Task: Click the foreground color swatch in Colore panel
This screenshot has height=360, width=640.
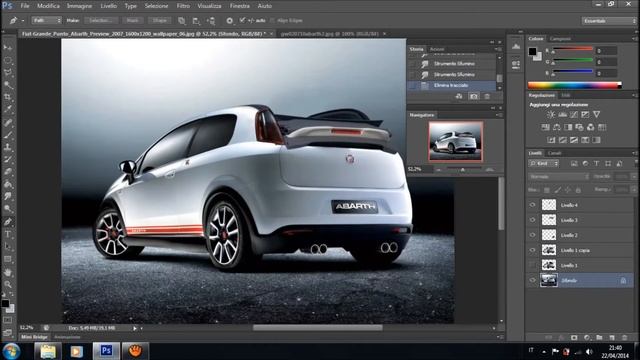Action: (x=532, y=51)
